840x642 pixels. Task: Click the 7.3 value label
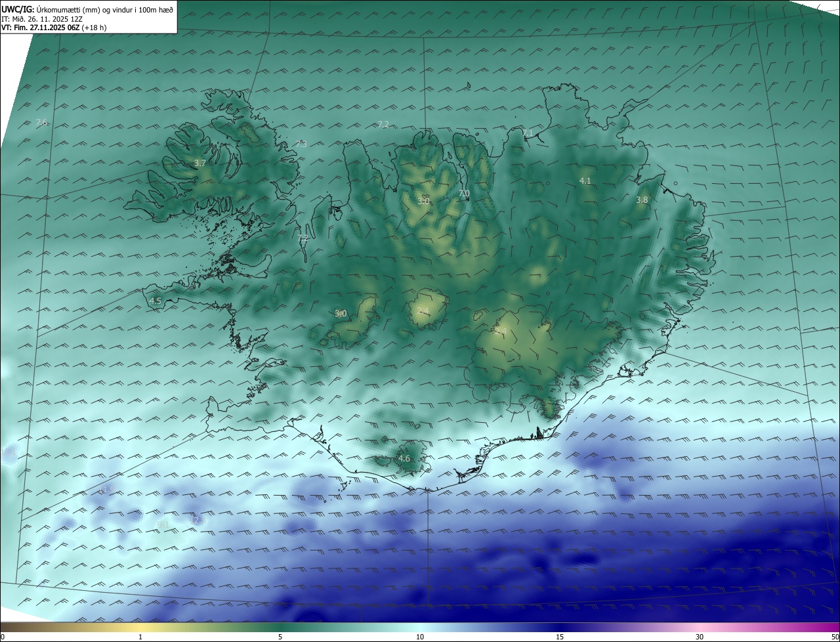[301, 144]
